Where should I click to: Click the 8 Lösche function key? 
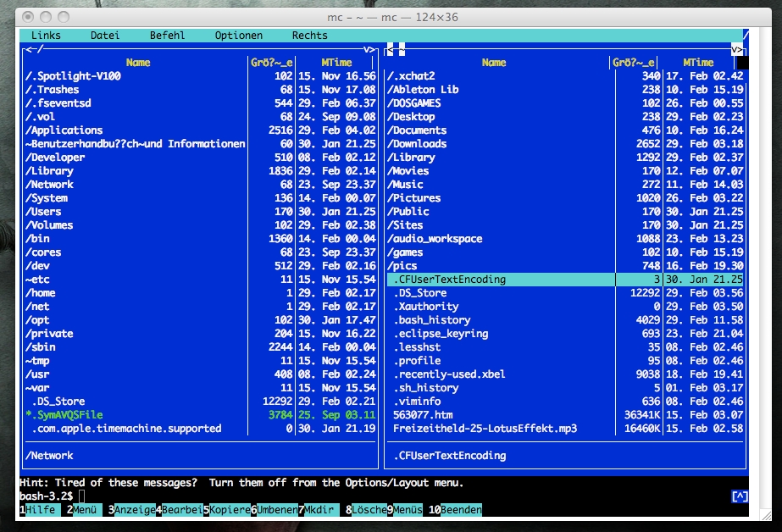click(369, 510)
